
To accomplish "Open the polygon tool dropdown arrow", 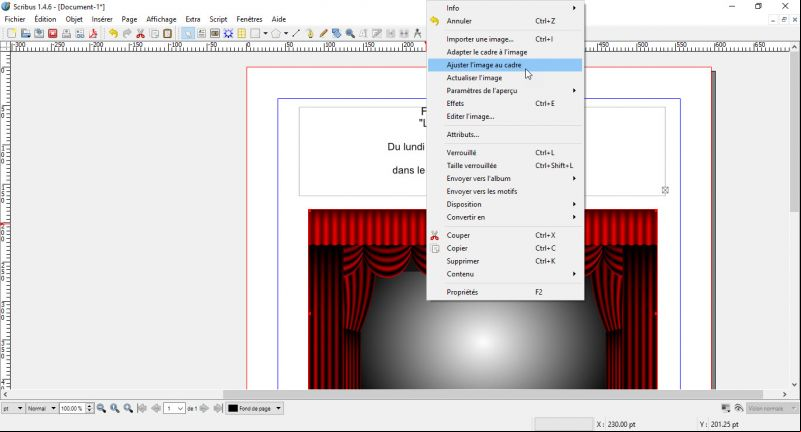I will point(286,34).
